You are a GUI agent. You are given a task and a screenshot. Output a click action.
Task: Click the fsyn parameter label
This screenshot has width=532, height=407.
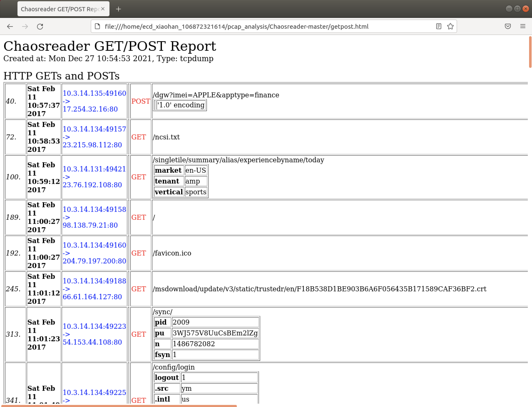click(162, 355)
